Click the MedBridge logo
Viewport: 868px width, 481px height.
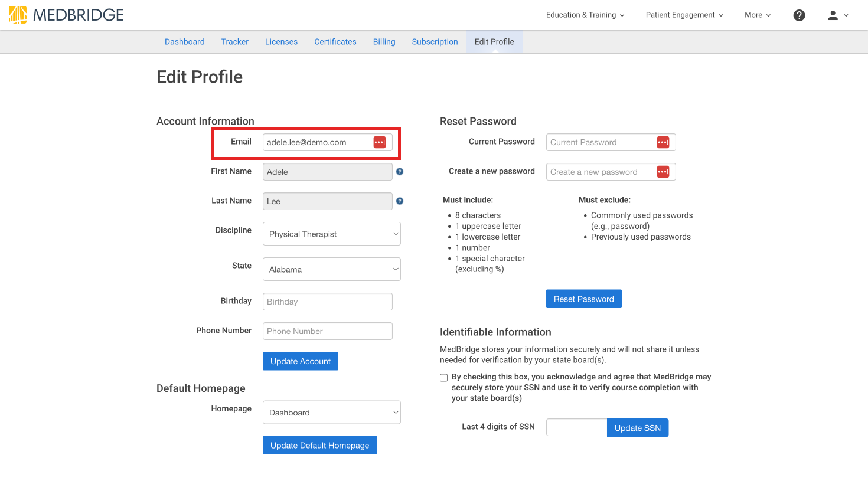coord(66,15)
